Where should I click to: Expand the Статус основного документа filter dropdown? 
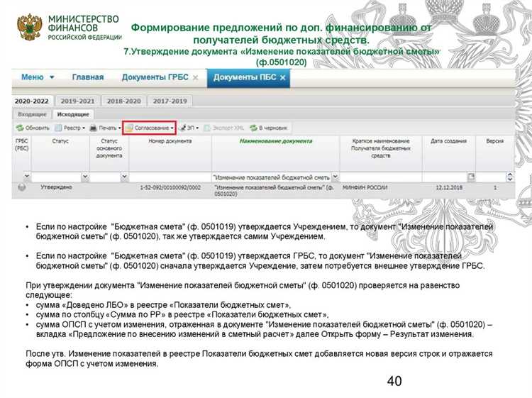coord(125,177)
